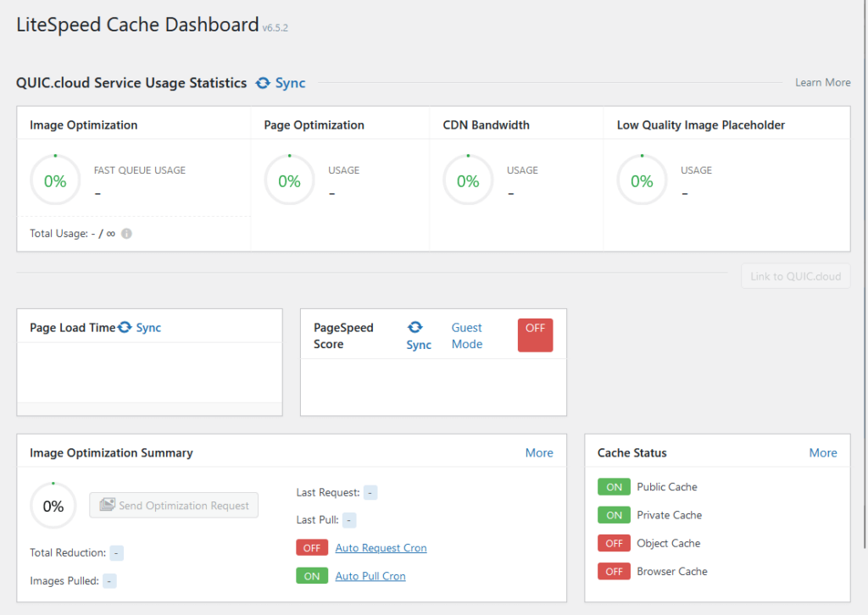Click the Object Cache label
The height and width of the screenshot is (615, 868).
click(x=669, y=543)
